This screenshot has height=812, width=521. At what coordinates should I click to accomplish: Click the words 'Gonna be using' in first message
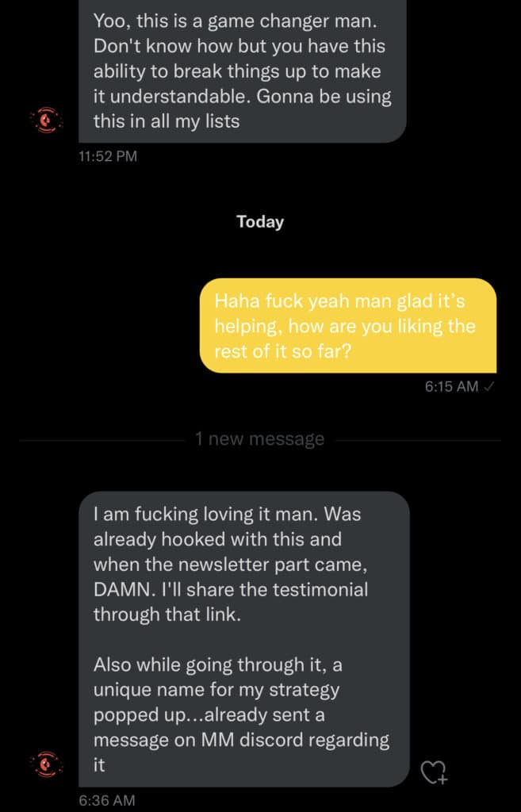pos(324,96)
